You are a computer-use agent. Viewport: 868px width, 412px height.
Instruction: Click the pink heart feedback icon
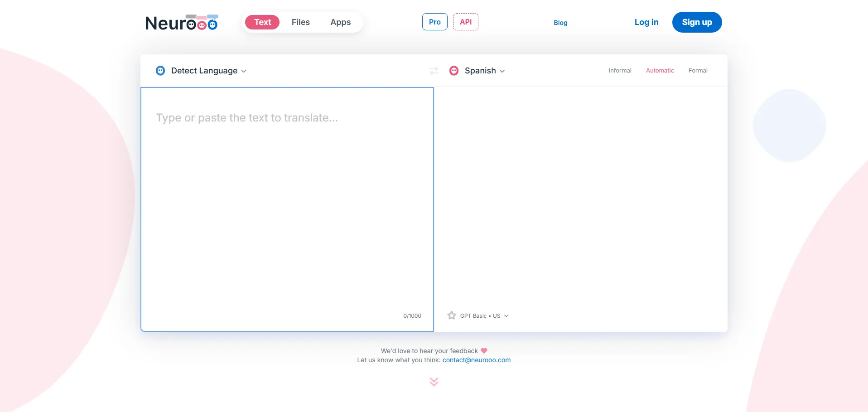(x=484, y=351)
